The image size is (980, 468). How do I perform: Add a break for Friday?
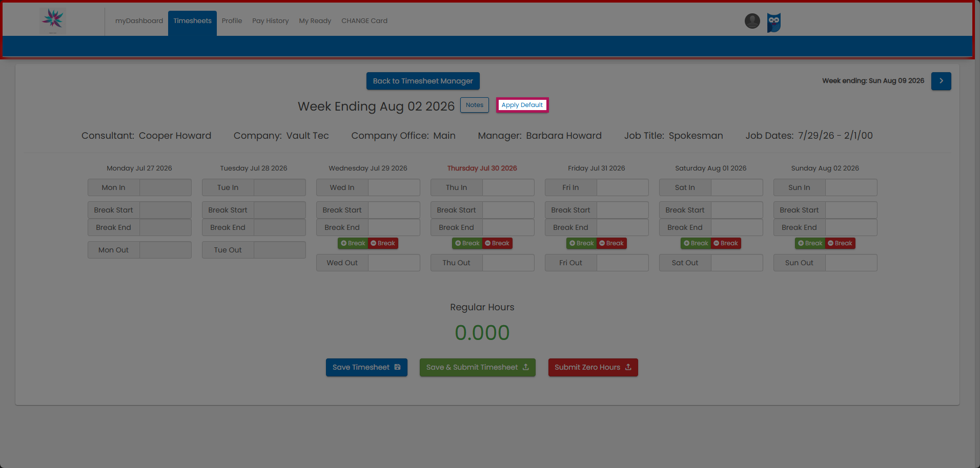581,243
